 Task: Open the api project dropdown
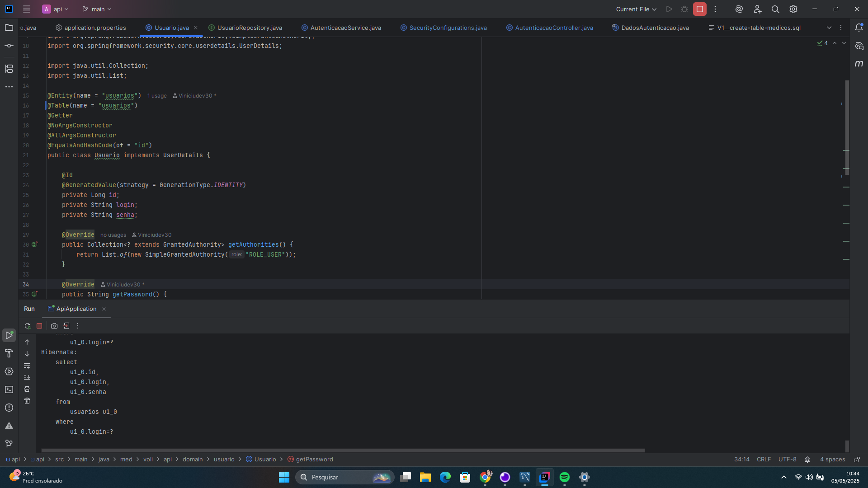[x=56, y=9]
